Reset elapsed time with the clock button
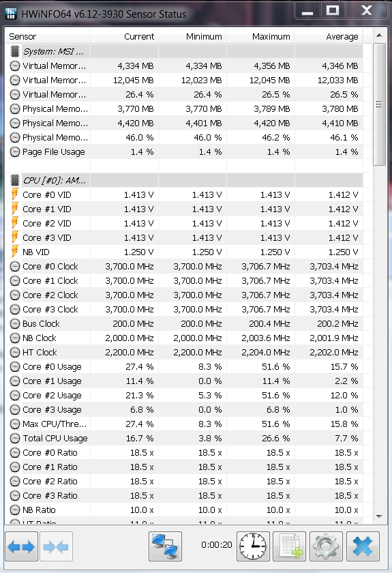 pos(253,546)
